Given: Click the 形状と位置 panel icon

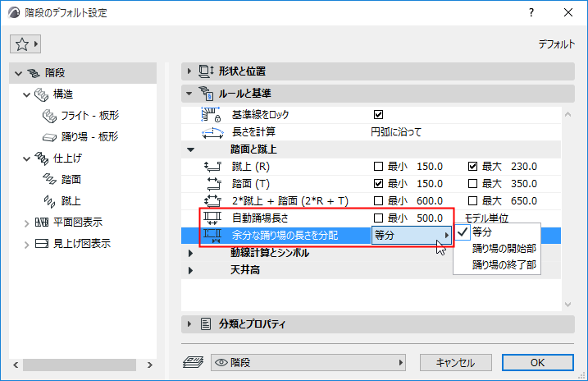Looking at the screenshot, I should tap(206, 71).
